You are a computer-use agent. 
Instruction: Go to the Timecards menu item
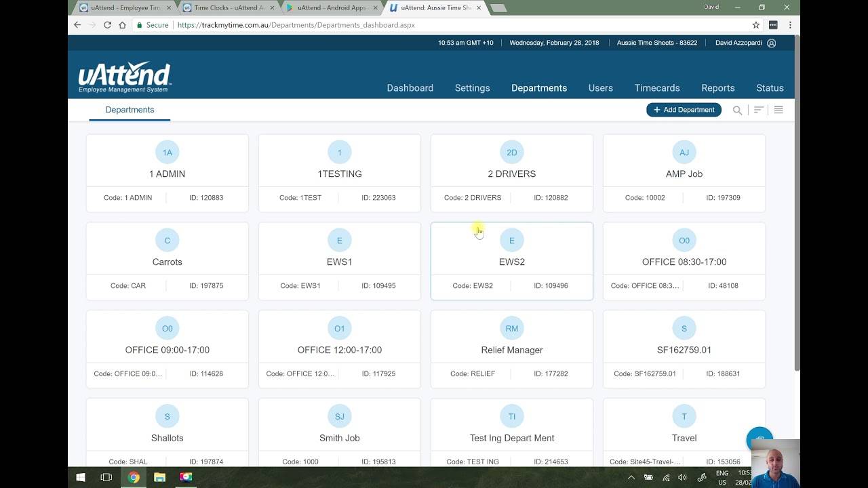[x=656, y=88]
